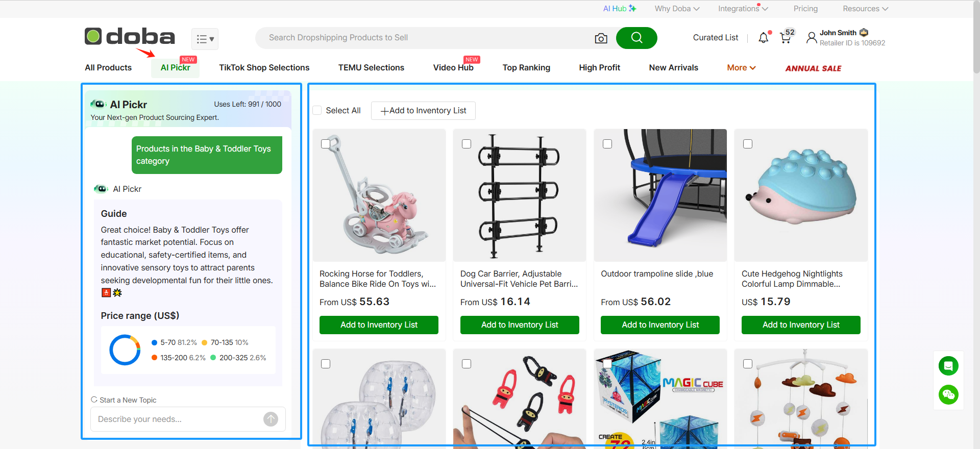Open the TikTok Shop Selections tab
980x449 pixels.
(x=264, y=67)
